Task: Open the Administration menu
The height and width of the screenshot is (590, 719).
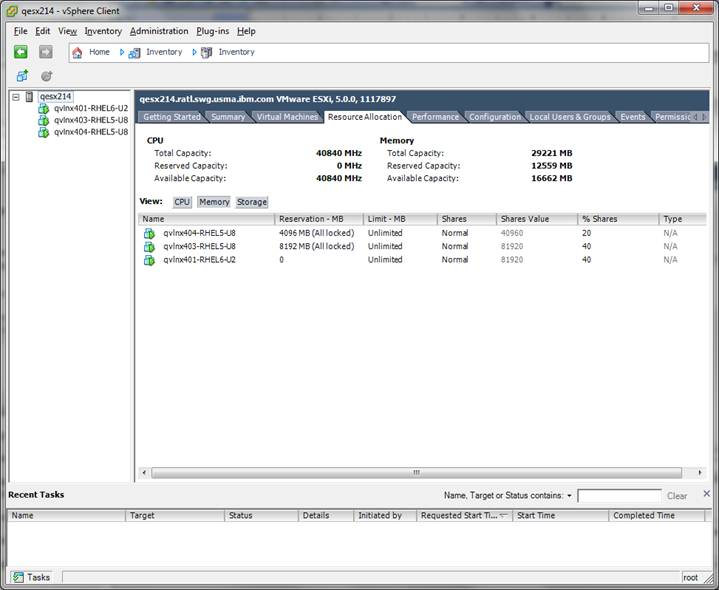Action: 159,31
